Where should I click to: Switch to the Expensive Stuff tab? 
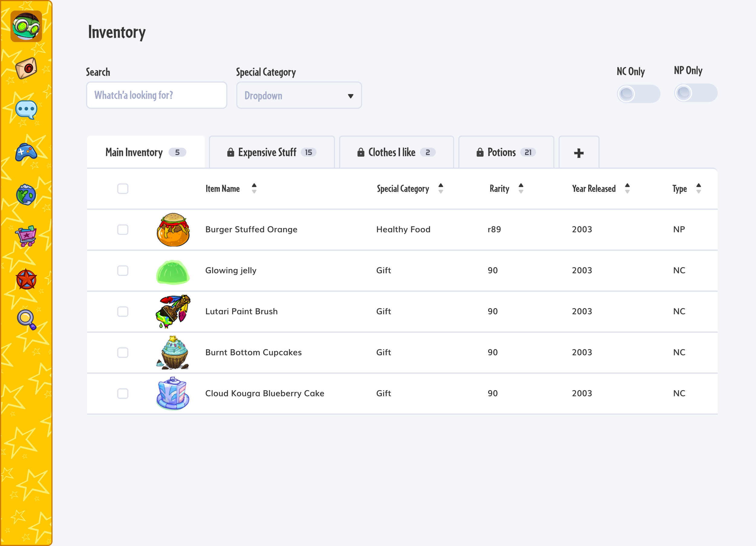tap(272, 153)
